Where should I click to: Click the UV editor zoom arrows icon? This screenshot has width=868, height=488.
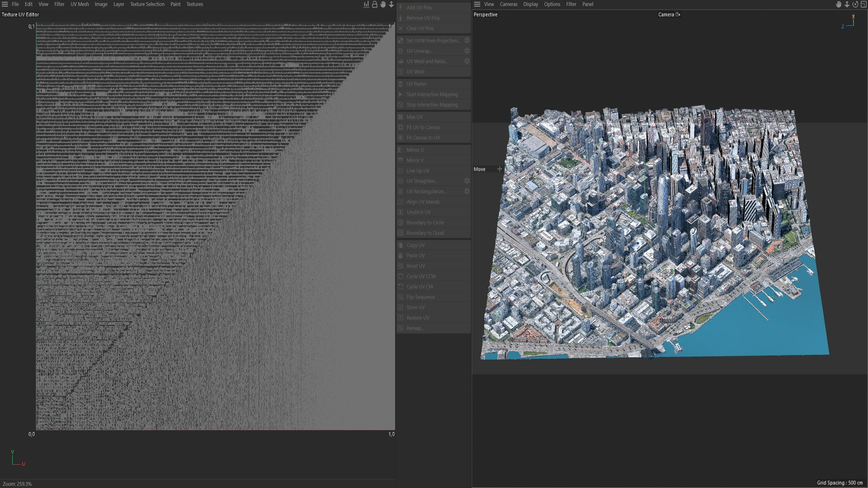[391, 4]
